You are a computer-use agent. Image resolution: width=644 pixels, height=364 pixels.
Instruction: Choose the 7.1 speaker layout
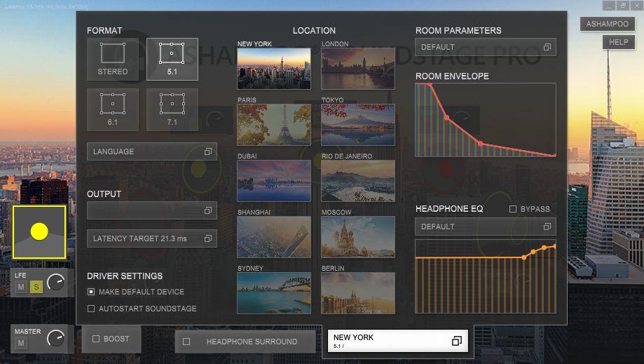[x=172, y=109]
